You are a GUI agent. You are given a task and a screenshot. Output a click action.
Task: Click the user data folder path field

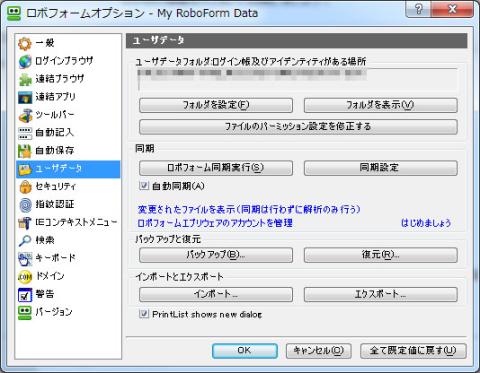[x=298, y=79]
